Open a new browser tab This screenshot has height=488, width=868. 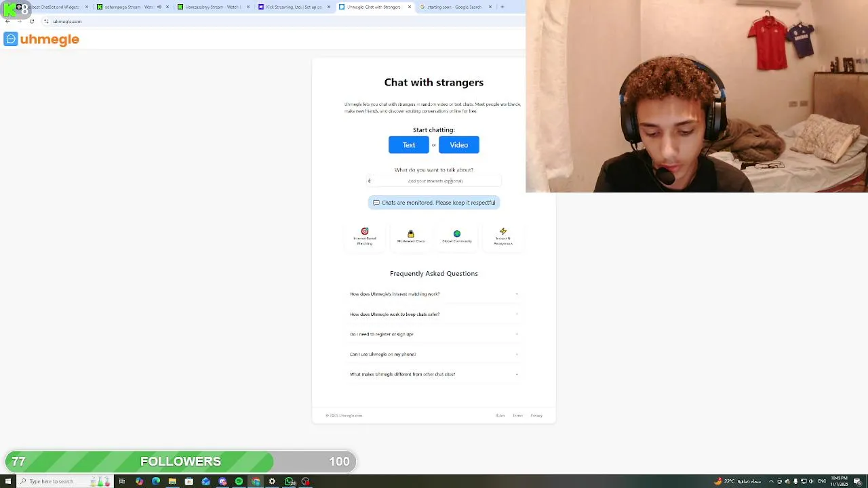(502, 7)
